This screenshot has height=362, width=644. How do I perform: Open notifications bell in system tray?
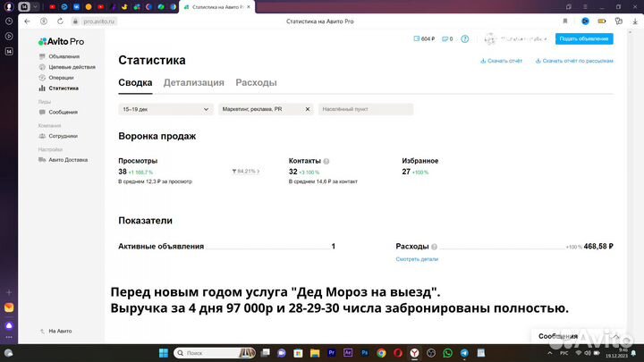point(634,353)
